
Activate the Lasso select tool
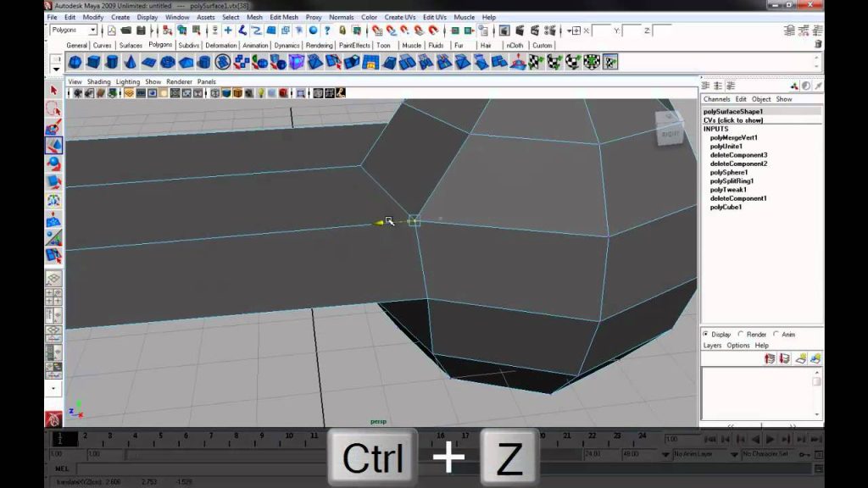pos(53,109)
